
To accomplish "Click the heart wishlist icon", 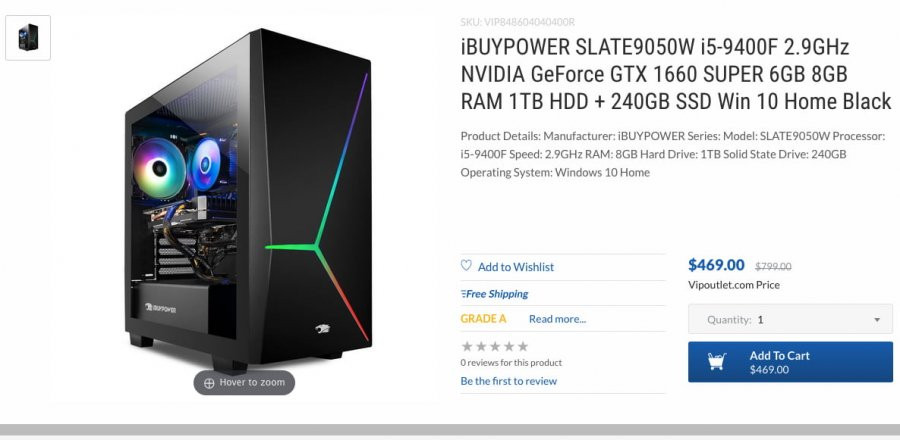I will click(466, 266).
